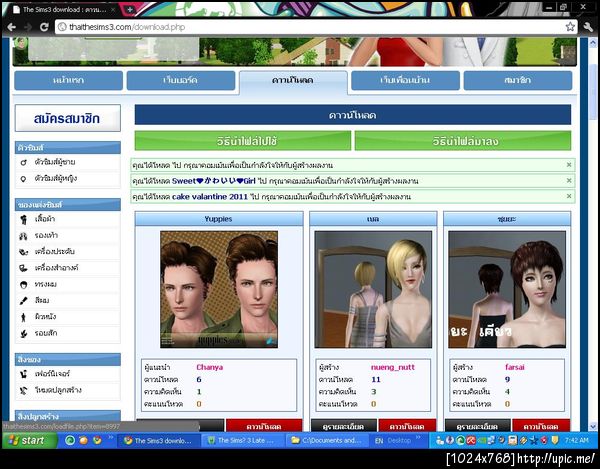Click the page vertical scrollbar up arrow
The height and width of the screenshot is (469, 600).
(x=593, y=42)
